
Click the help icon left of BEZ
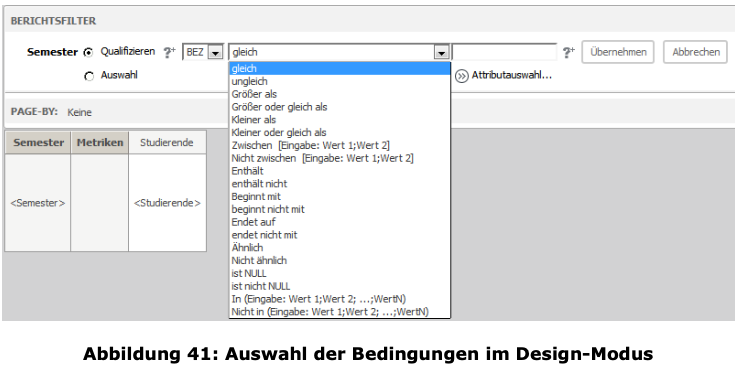[169, 52]
